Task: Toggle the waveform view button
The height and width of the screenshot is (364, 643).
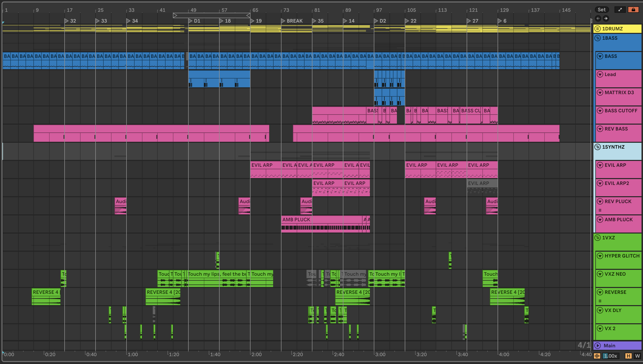Action: click(597, 356)
